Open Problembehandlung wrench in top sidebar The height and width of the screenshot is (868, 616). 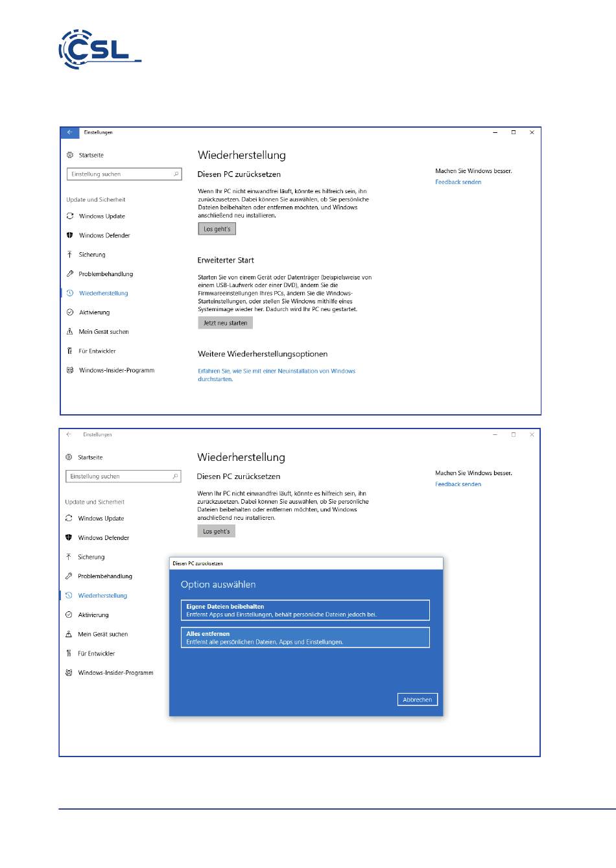pos(70,274)
